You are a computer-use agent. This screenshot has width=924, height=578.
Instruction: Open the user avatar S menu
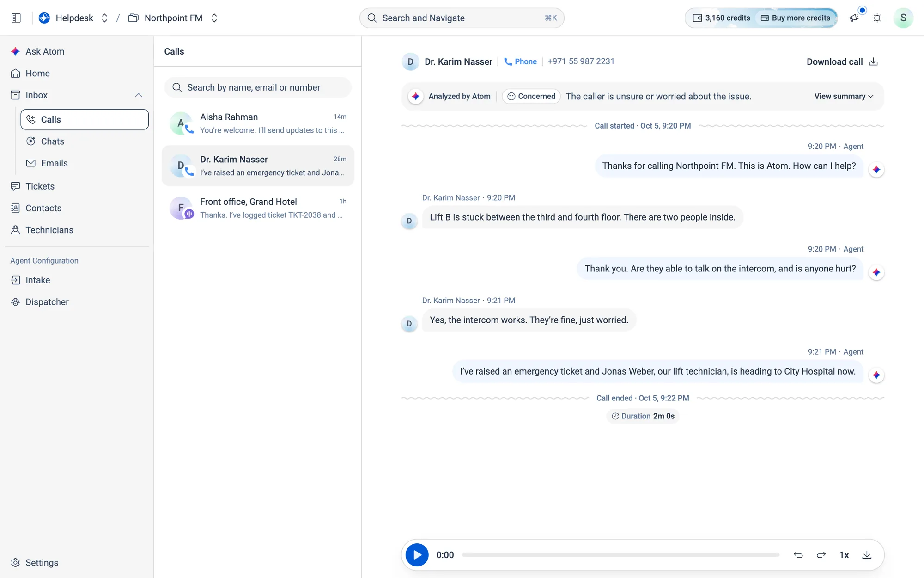click(903, 18)
